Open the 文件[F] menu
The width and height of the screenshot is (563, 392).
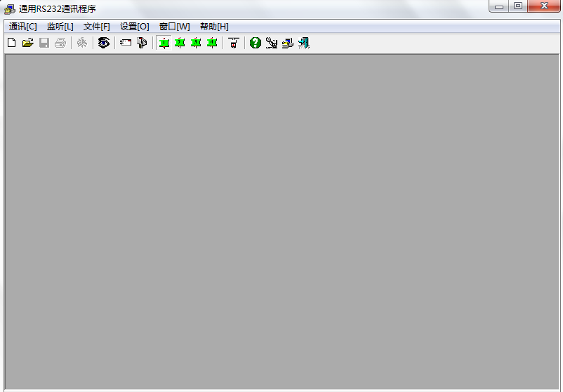pyautogui.click(x=97, y=27)
